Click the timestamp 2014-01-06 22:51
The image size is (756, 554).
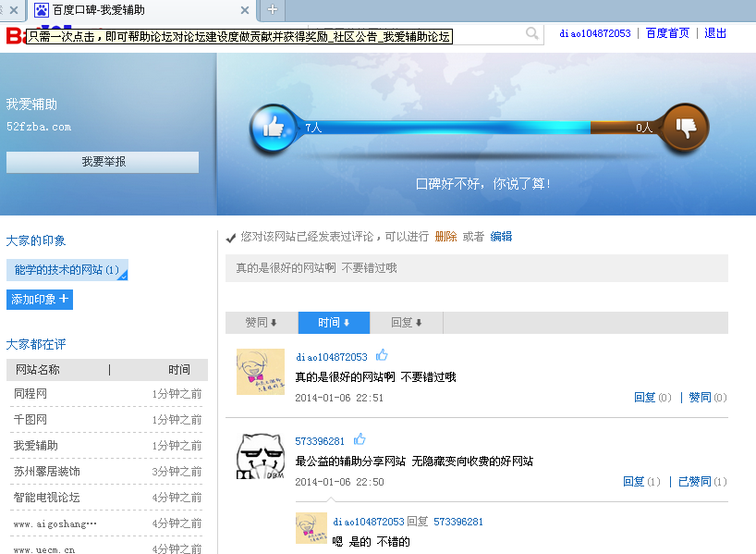point(339,398)
